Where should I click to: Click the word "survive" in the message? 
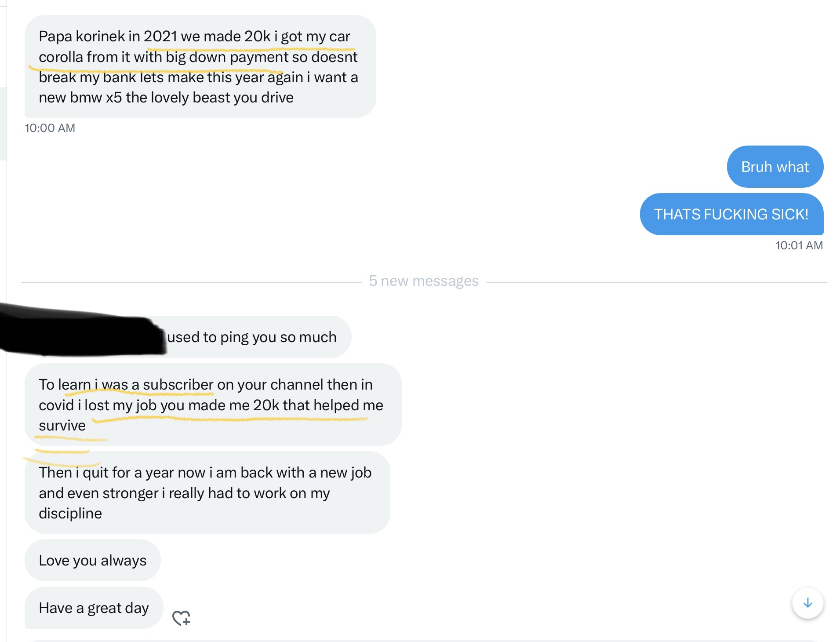(x=62, y=426)
